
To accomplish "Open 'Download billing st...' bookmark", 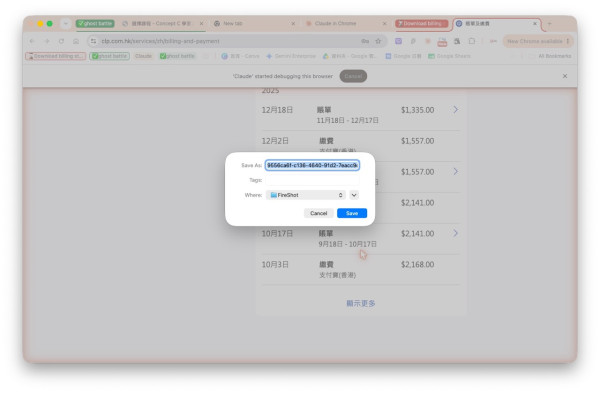I will click(x=56, y=56).
